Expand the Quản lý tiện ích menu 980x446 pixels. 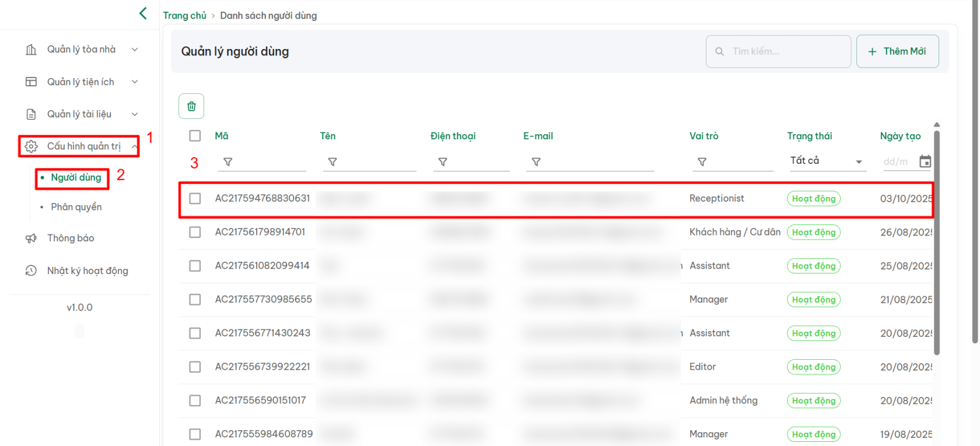coord(82,82)
